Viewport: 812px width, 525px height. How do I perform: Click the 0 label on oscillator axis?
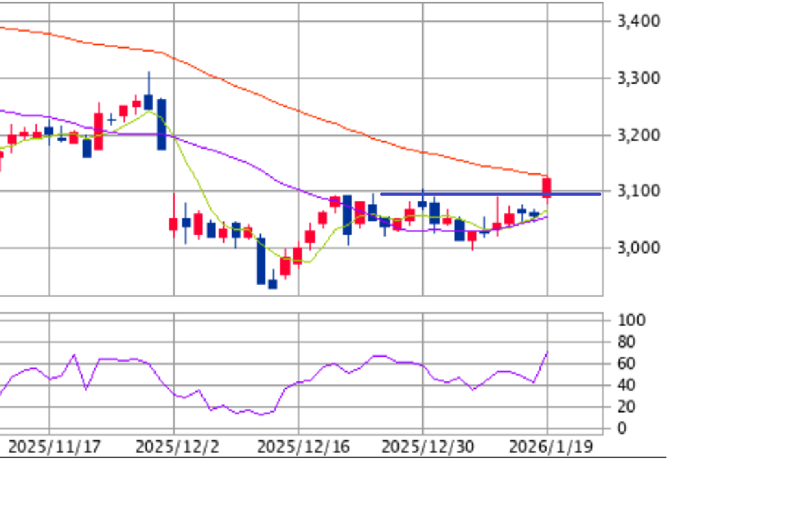[623, 428]
